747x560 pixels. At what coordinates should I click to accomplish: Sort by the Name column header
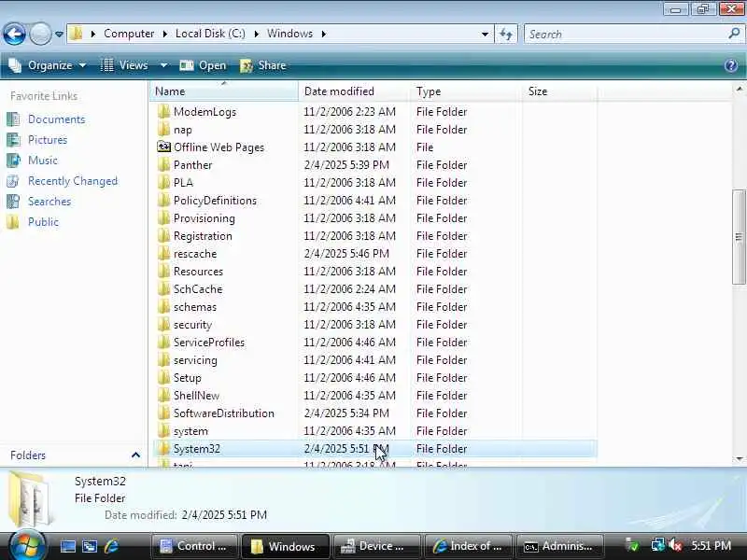coord(224,91)
